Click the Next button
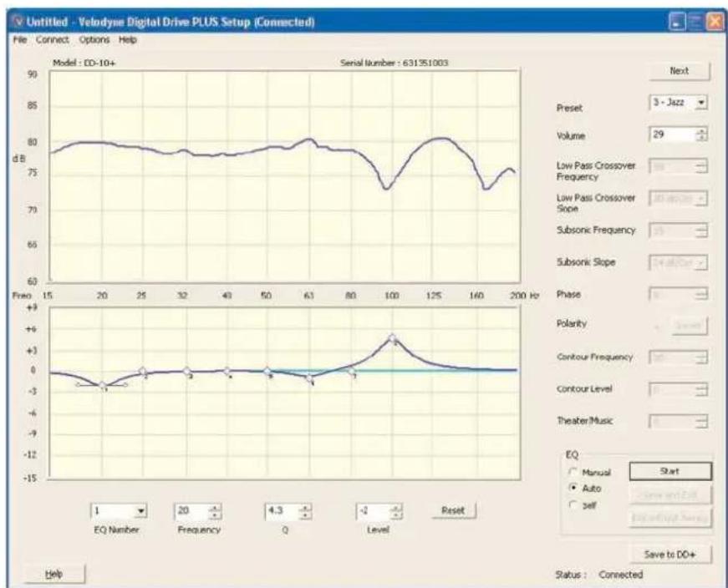This screenshot has height=588, width=728. tap(680, 71)
